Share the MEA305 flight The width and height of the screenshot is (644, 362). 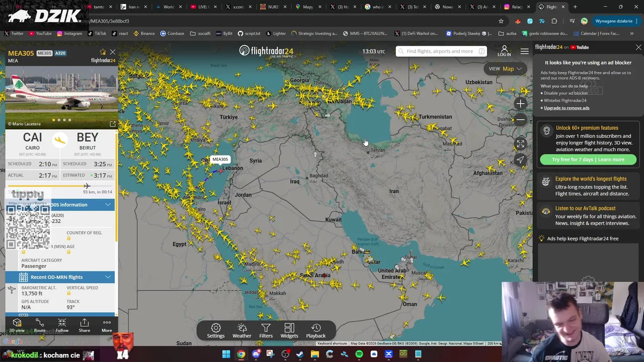[84, 325]
